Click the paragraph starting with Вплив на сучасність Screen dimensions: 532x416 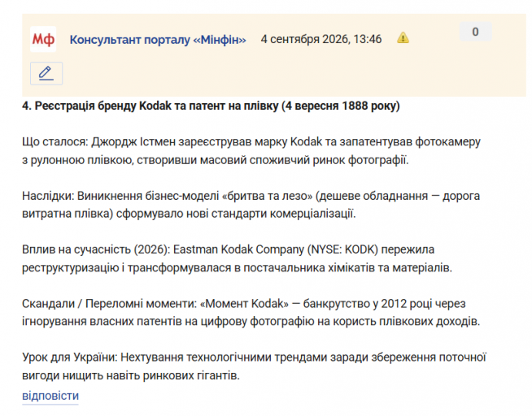[238, 258]
